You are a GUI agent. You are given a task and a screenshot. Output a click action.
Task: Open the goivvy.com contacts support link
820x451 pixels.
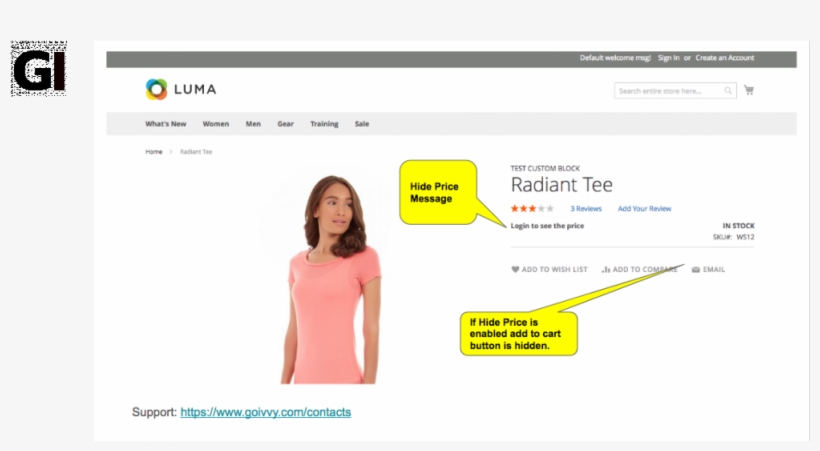266,412
